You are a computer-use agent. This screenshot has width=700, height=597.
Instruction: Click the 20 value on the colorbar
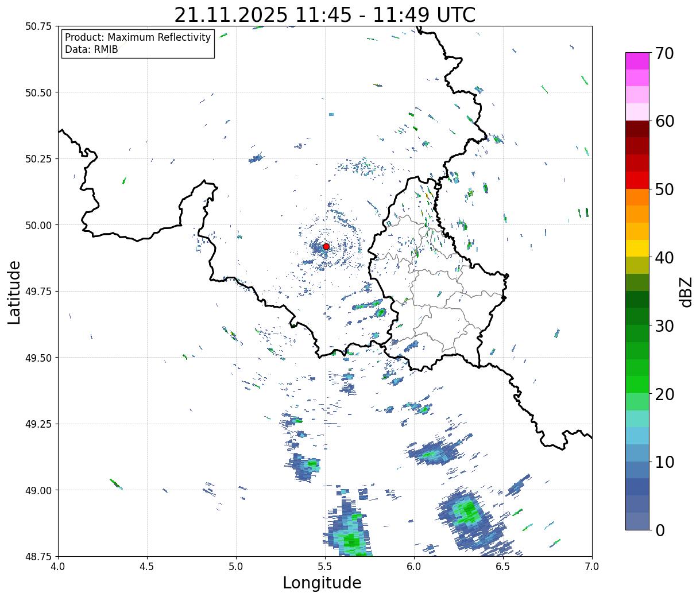click(664, 394)
